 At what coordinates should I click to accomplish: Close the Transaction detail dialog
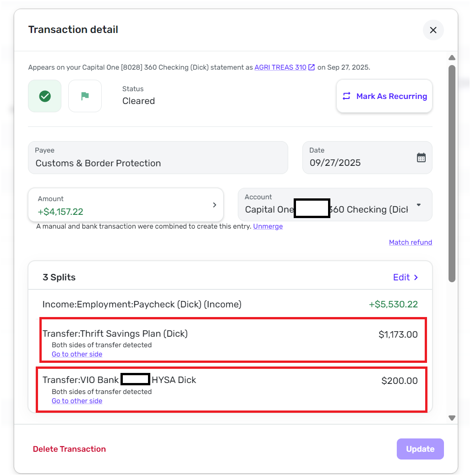pyautogui.click(x=433, y=30)
